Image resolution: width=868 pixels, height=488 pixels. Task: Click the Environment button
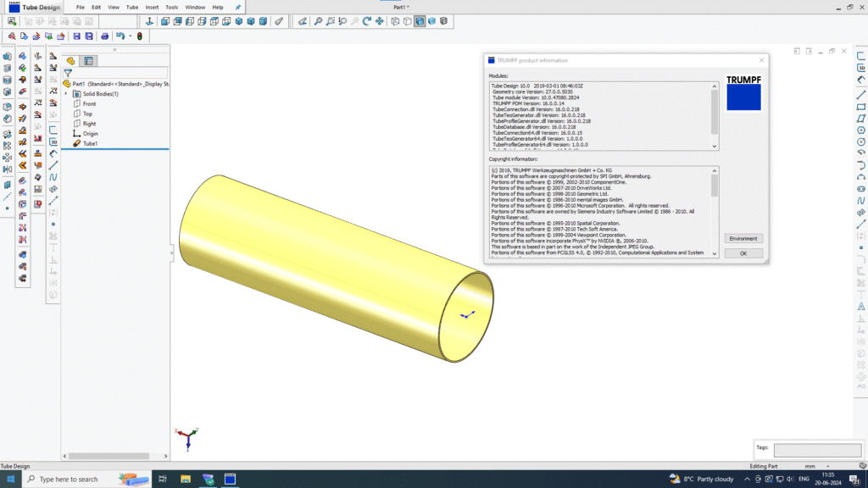(x=743, y=239)
